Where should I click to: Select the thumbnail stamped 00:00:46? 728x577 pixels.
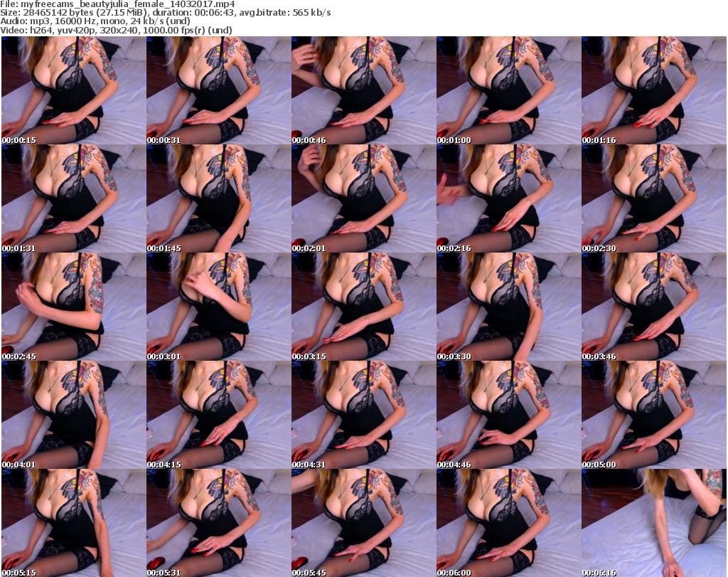click(x=363, y=90)
